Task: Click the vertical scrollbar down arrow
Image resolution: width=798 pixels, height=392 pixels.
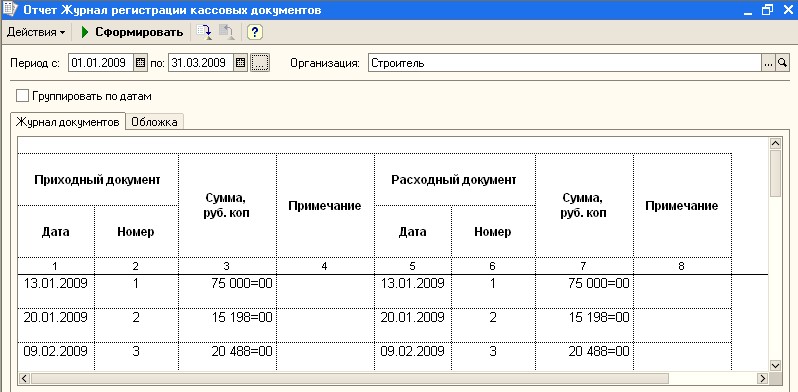Action: pyautogui.click(x=775, y=366)
